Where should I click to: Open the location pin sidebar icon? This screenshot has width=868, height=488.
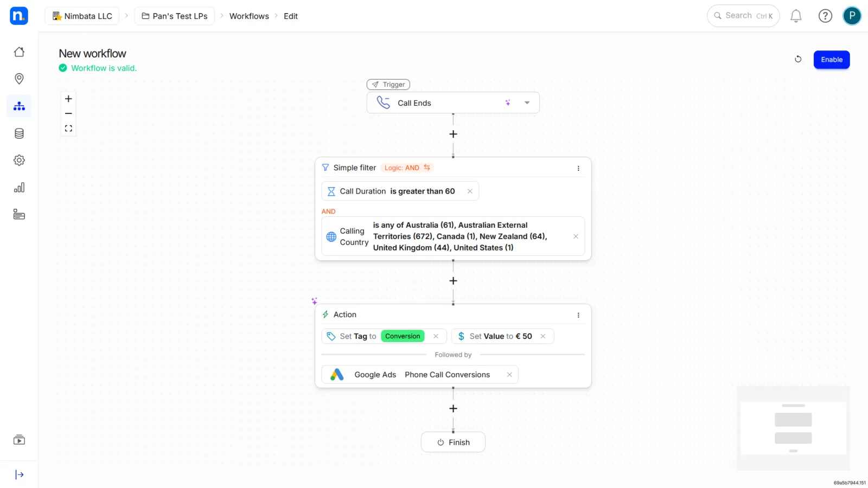(19, 79)
